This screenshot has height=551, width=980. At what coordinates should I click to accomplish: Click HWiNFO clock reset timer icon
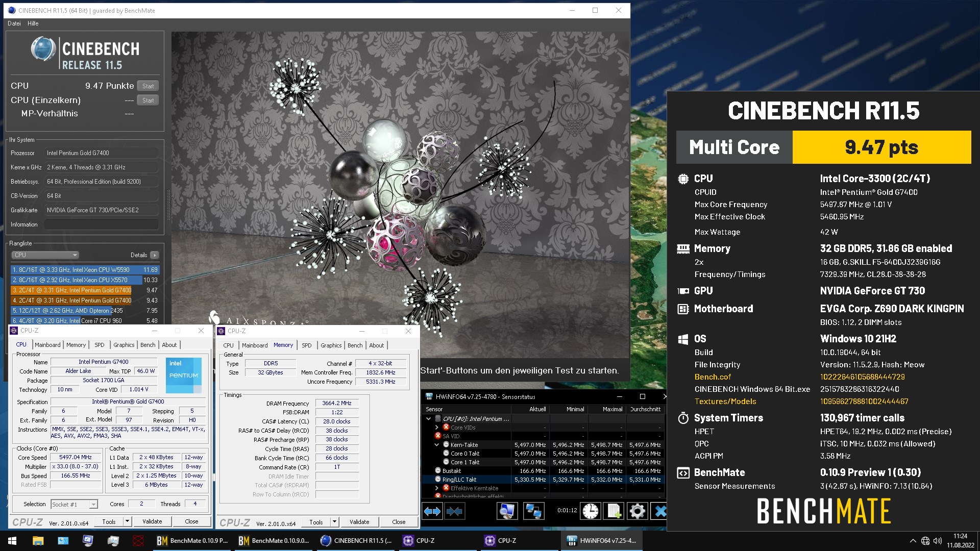coord(591,511)
